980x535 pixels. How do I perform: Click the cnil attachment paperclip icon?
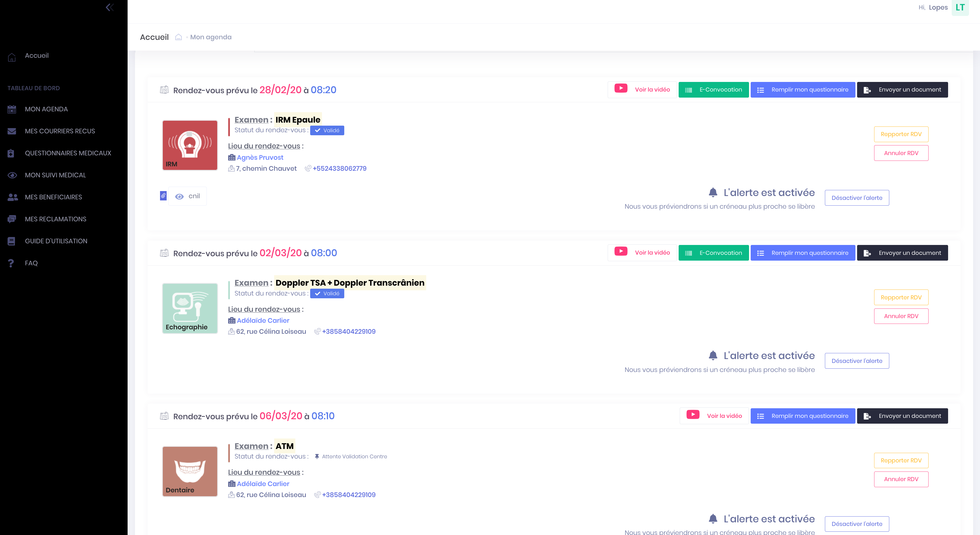[163, 196]
